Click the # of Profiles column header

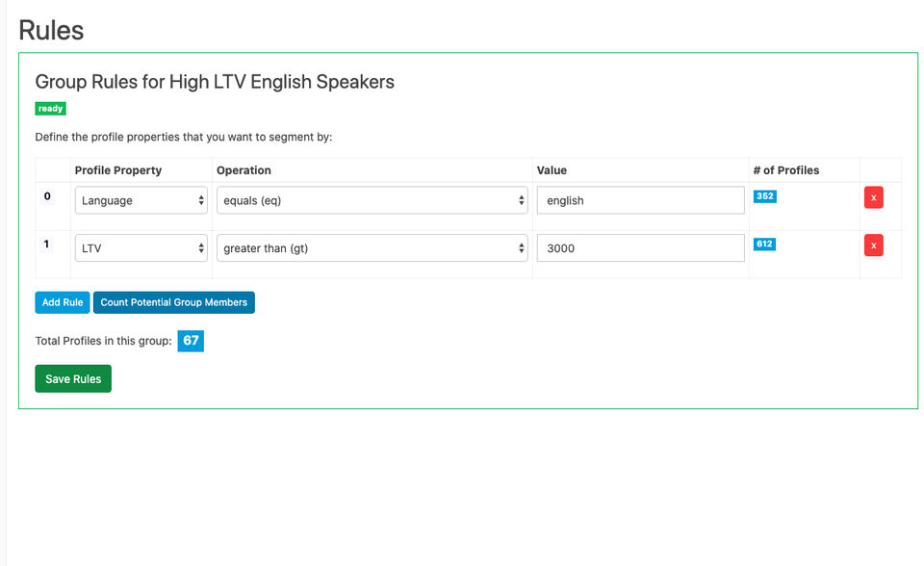tap(785, 170)
